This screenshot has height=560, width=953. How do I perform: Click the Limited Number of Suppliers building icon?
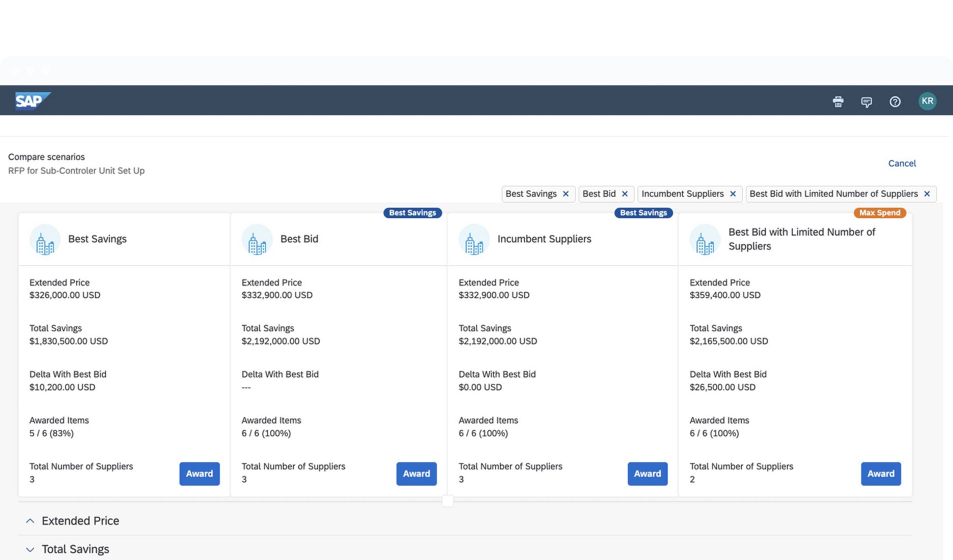coord(705,239)
